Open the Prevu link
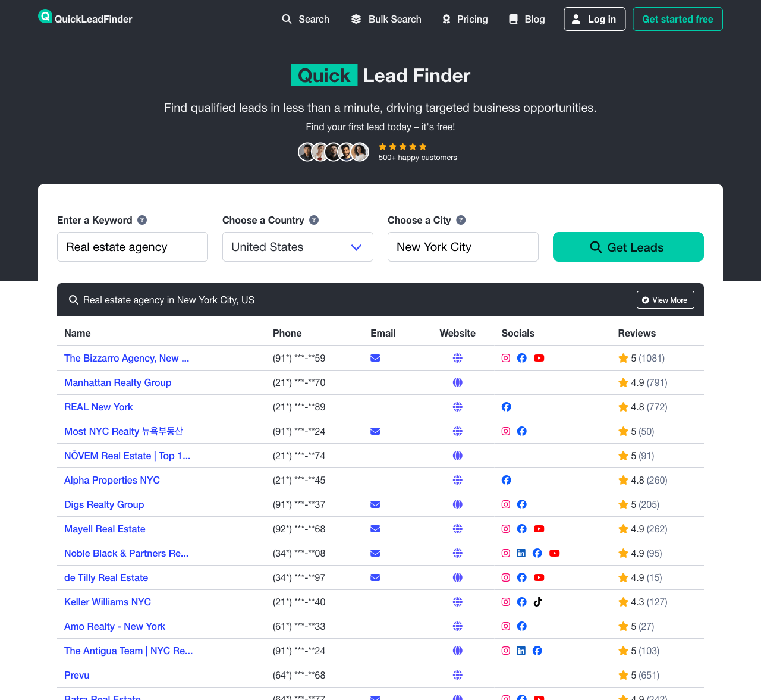This screenshot has height=700, width=761. coord(77,675)
